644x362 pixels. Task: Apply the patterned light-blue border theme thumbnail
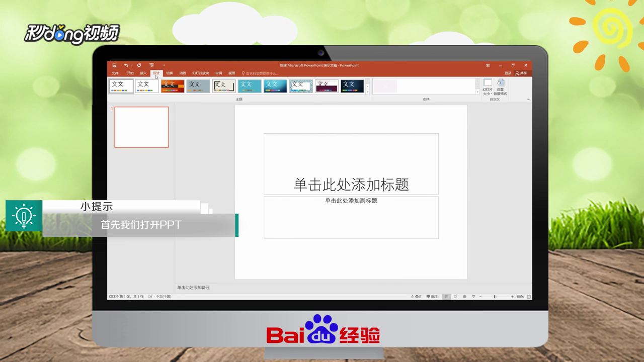(301, 86)
